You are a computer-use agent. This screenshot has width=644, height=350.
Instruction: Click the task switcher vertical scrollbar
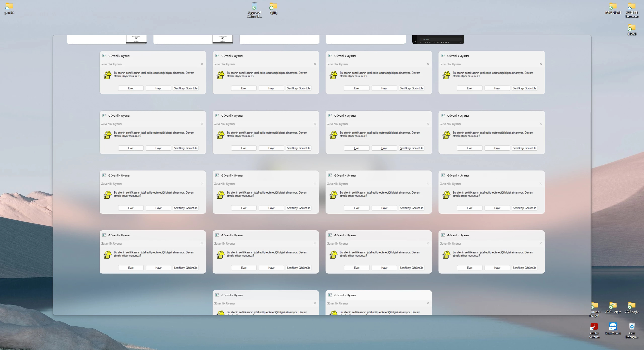coord(590,198)
